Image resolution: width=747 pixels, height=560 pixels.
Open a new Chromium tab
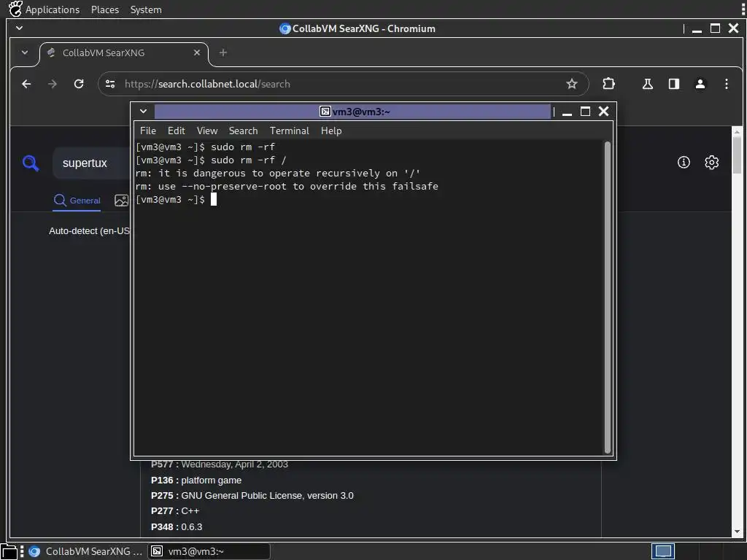pos(223,52)
